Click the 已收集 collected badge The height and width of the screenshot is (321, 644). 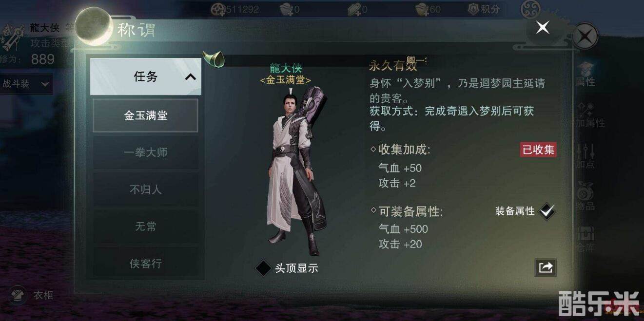(x=538, y=150)
